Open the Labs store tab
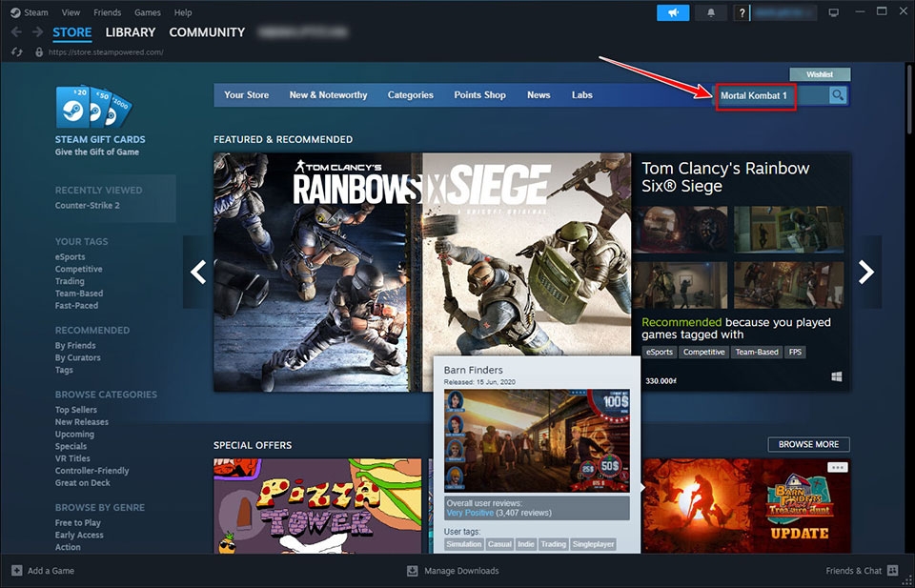The image size is (915, 588). tap(581, 95)
